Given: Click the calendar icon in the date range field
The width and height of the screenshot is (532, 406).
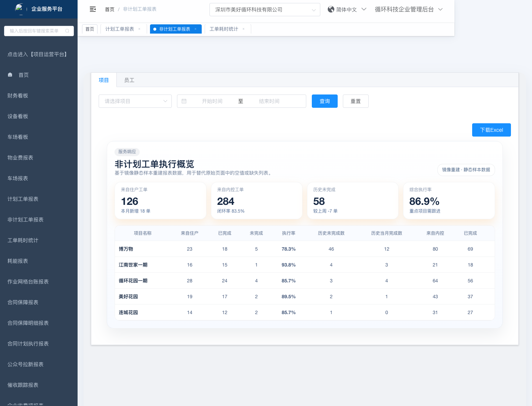Looking at the screenshot, I should point(184,101).
